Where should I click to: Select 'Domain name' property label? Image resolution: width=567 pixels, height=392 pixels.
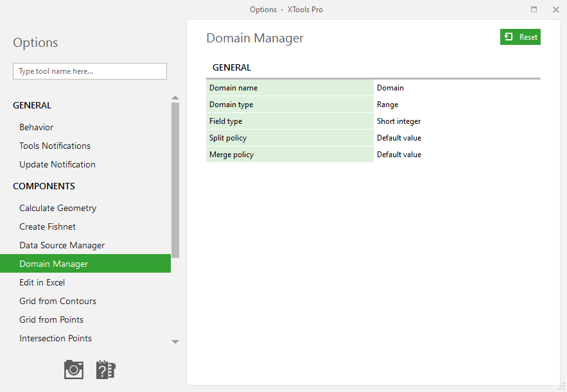coord(290,88)
